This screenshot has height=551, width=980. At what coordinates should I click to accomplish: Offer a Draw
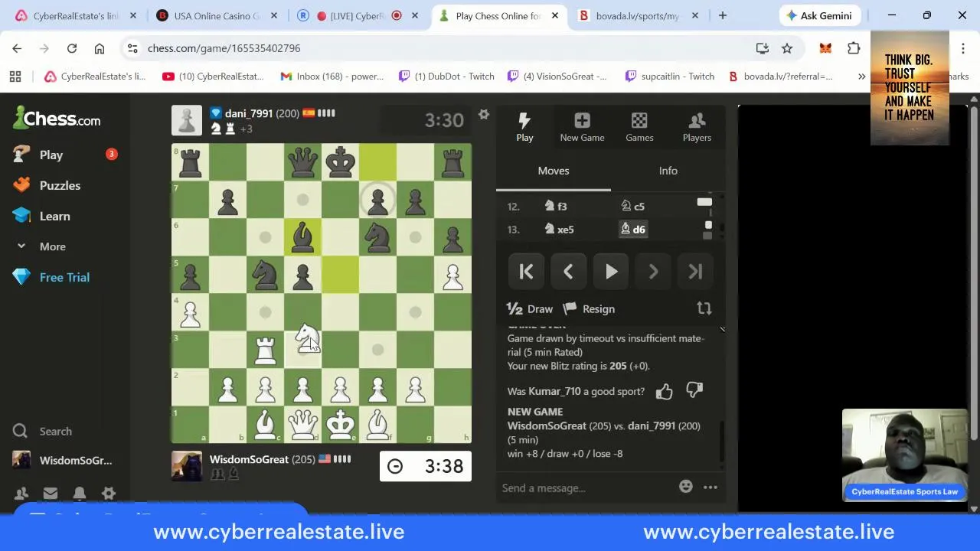529,309
